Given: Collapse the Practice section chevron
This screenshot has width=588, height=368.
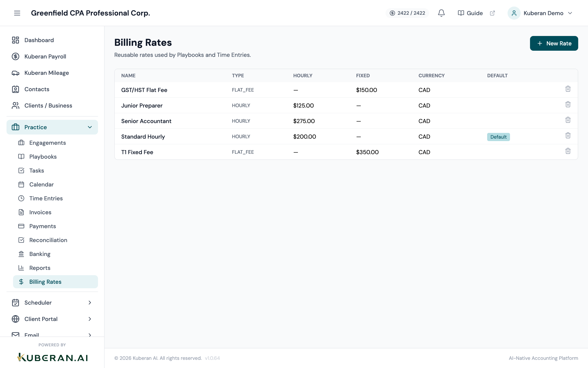Looking at the screenshot, I should (x=90, y=127).
